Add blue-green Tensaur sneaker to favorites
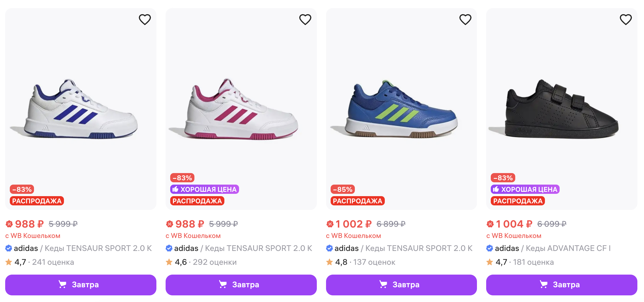 [x=465, y=20]
